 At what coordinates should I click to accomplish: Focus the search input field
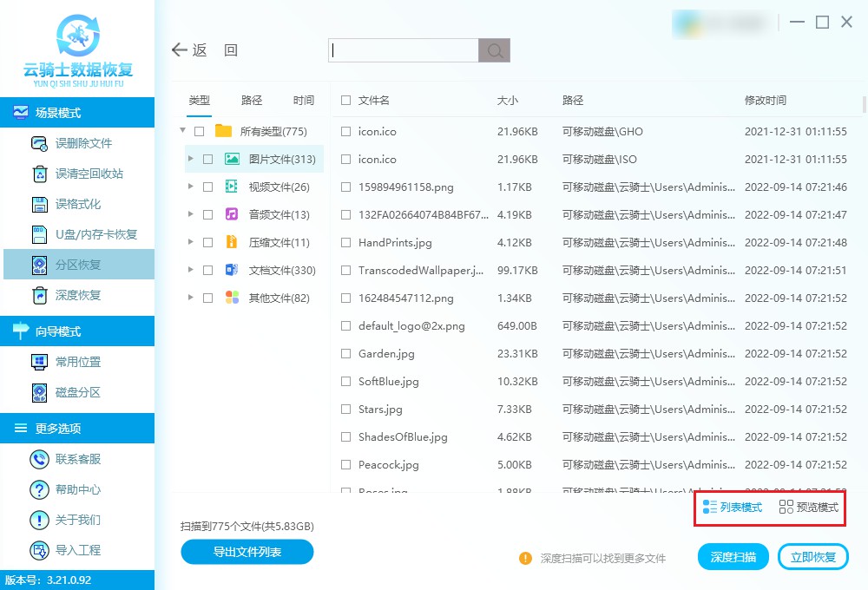[x=404, y=50]
